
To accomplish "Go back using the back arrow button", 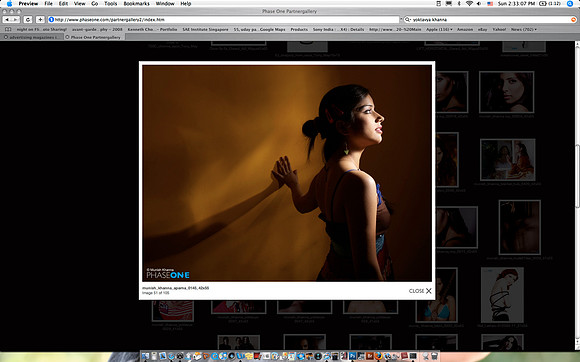I will pos(7,20).
